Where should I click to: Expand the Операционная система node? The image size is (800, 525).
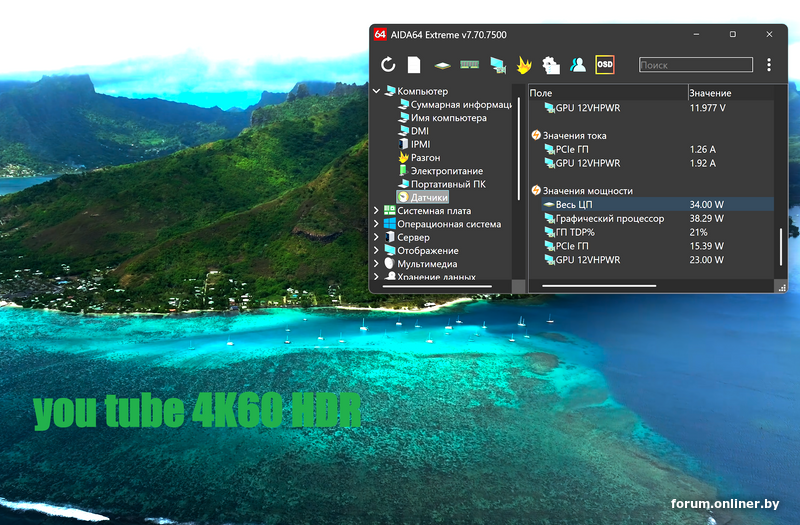(377, 224)
